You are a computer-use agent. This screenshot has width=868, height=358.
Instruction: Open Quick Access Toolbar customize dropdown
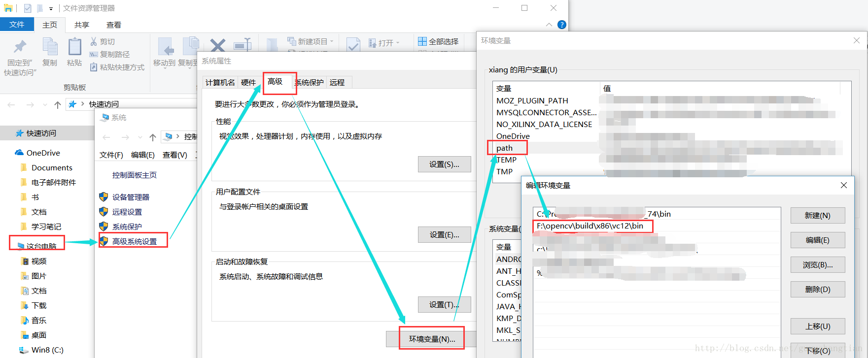coord(51,8)
